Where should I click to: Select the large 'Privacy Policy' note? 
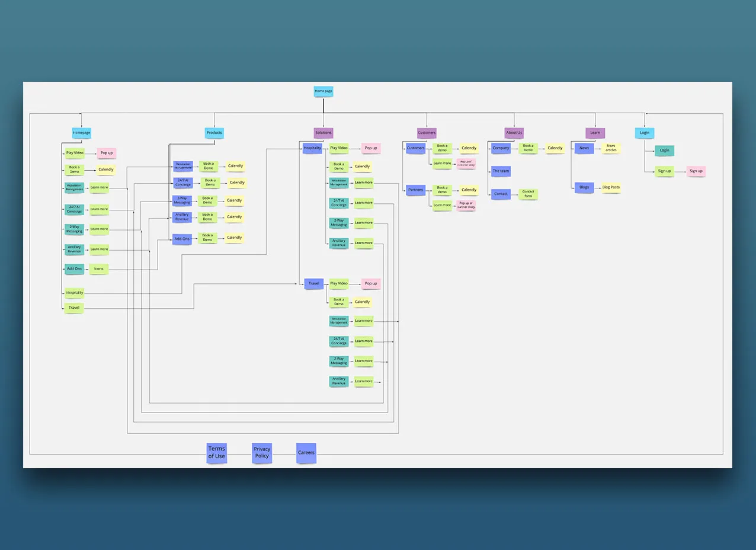pos(262,453)
